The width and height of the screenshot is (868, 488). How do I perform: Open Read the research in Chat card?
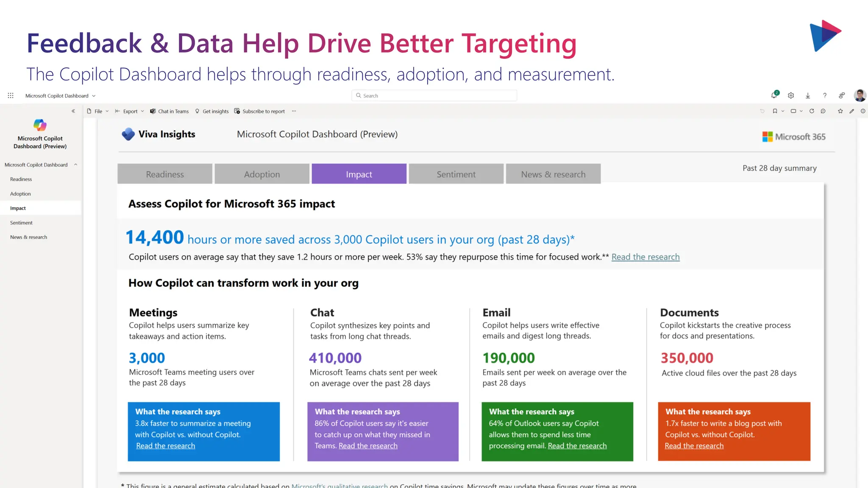[368, 446]
